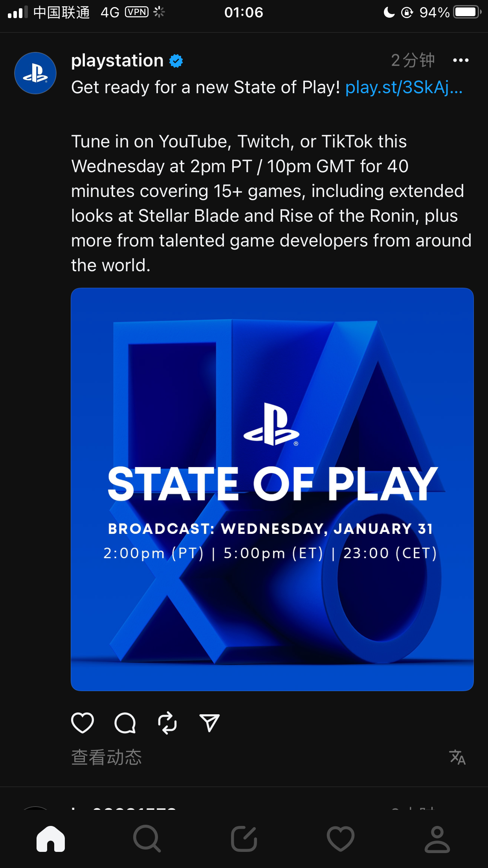Open comments on the playstation post
This screenshot has width=488, height=868.
(x=125, y=723)
